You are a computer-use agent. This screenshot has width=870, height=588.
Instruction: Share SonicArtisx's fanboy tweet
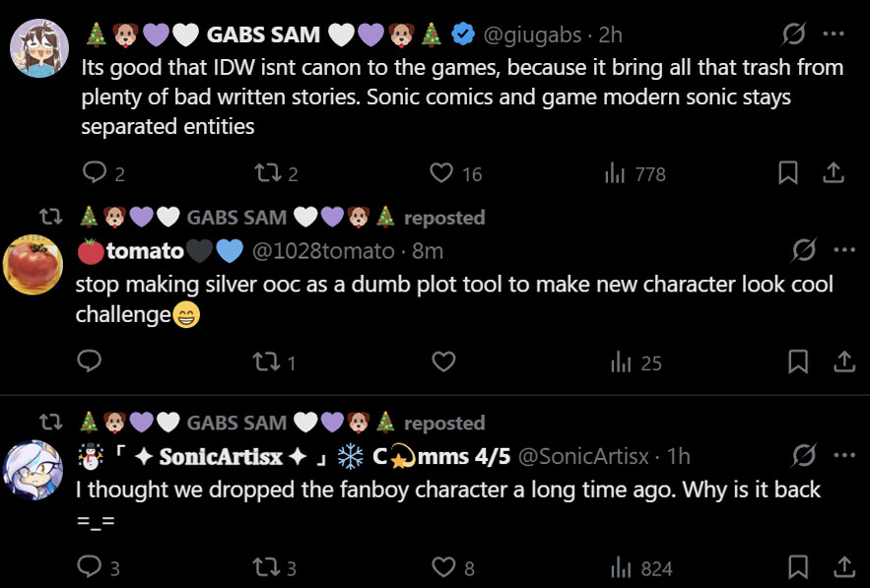coord(844,567)
